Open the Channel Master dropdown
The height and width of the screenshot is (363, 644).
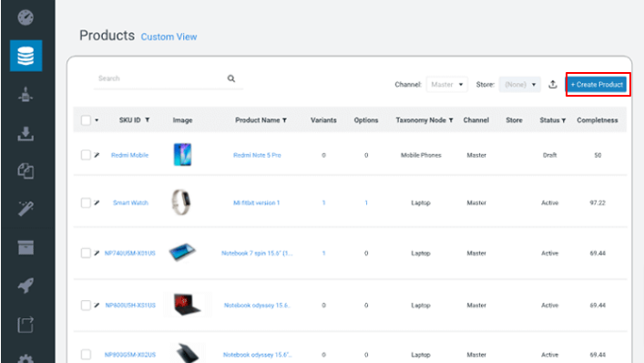coord(447,84)
